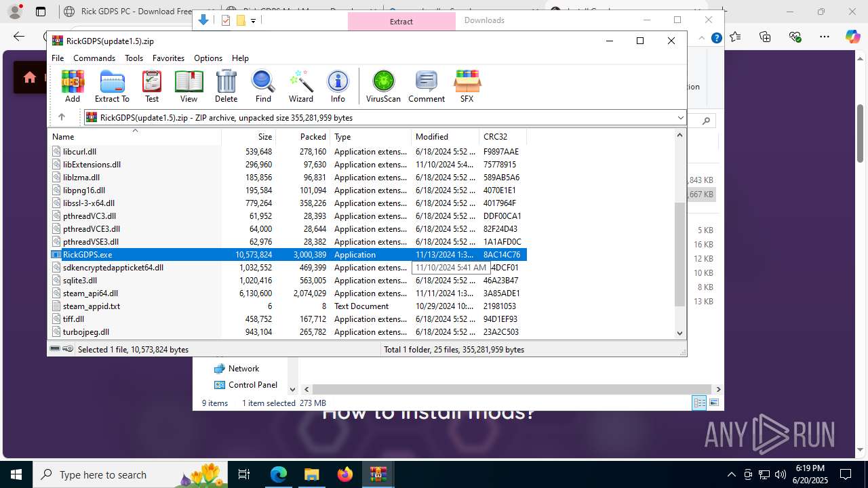Open the File menu
Screen dimensions: 868x488
point(58,58)
